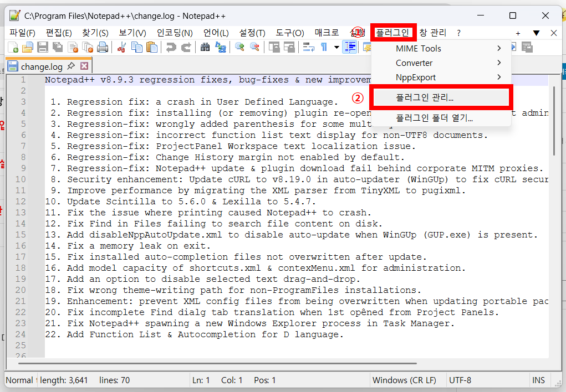566x392 pixels.
Task: Open the 언어(L) menu
Action: tap(216, 33)
